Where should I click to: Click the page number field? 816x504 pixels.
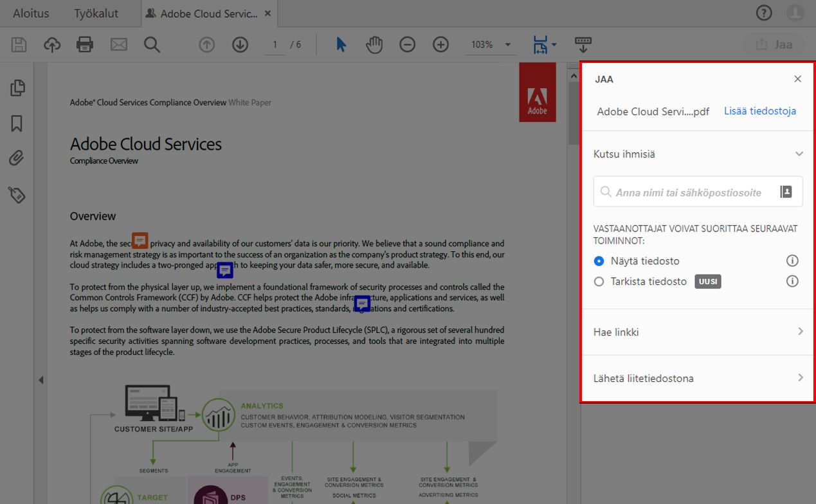(x=275, y=44)
